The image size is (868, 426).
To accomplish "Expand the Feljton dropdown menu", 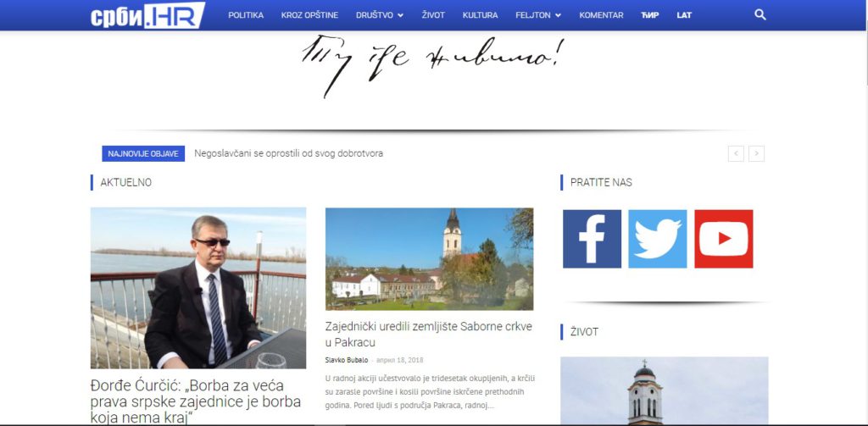I will 538,15.
